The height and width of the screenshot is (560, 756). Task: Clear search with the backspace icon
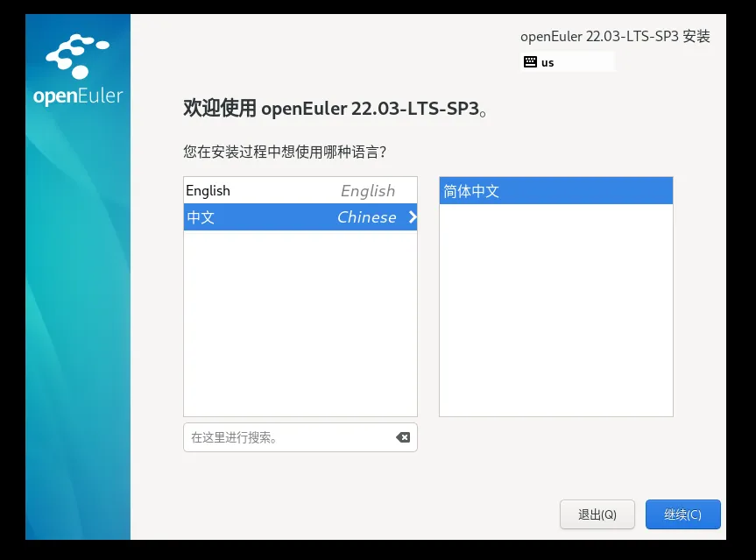[x=403, y=437]
